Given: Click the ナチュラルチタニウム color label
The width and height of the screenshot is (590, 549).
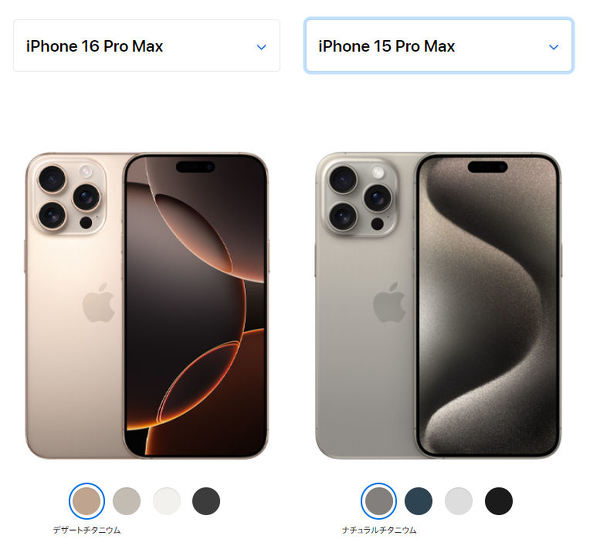Looking at the screenshot, I should click(379, 530).
